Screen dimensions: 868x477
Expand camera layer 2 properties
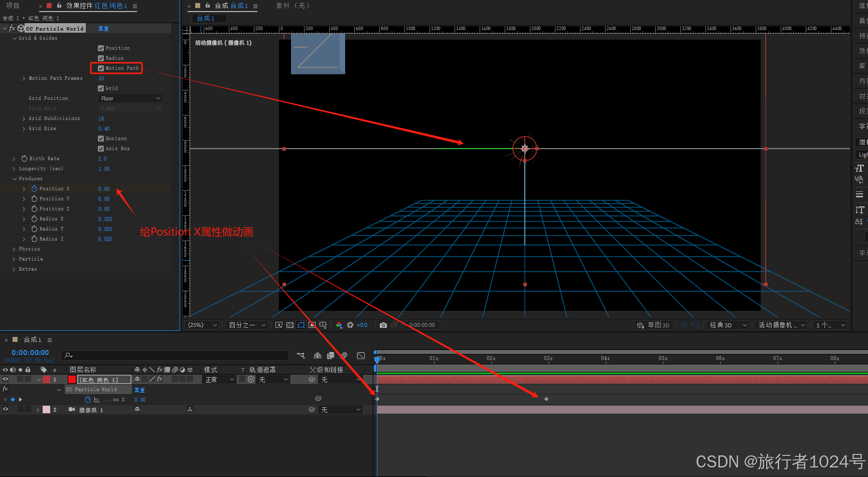(38, 410)
